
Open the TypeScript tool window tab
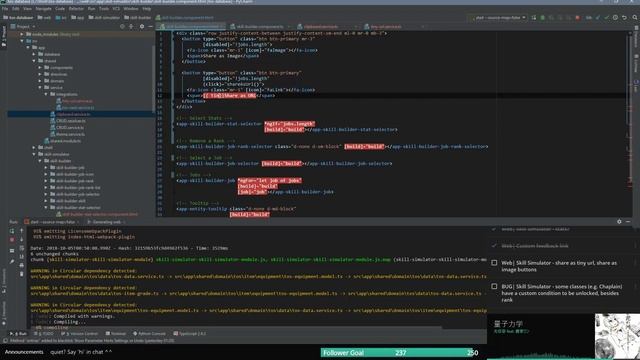pos(189,333)
